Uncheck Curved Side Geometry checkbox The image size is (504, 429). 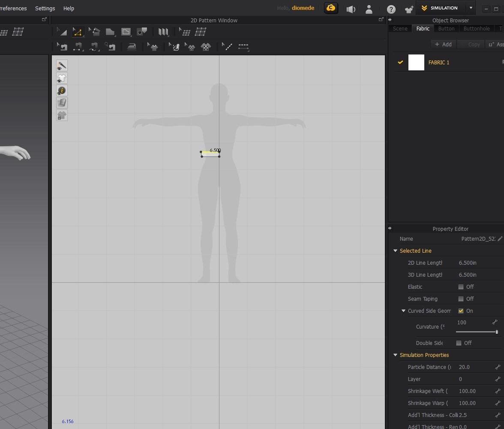(461, 311)
